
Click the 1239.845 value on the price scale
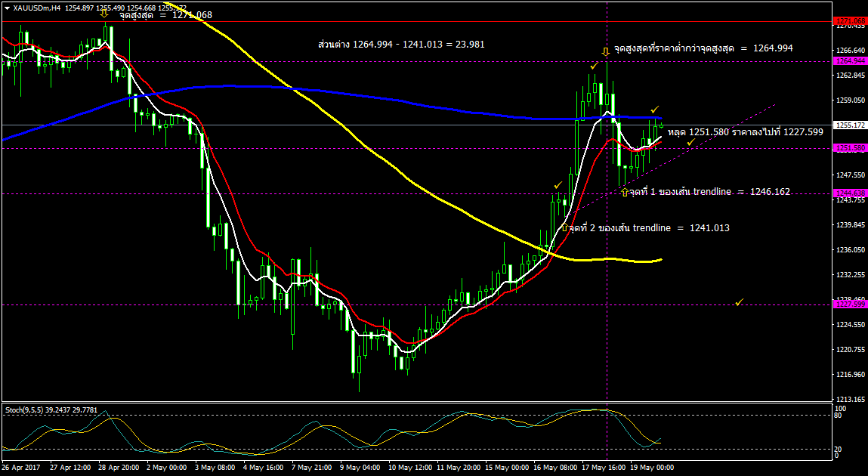point(851,224)
